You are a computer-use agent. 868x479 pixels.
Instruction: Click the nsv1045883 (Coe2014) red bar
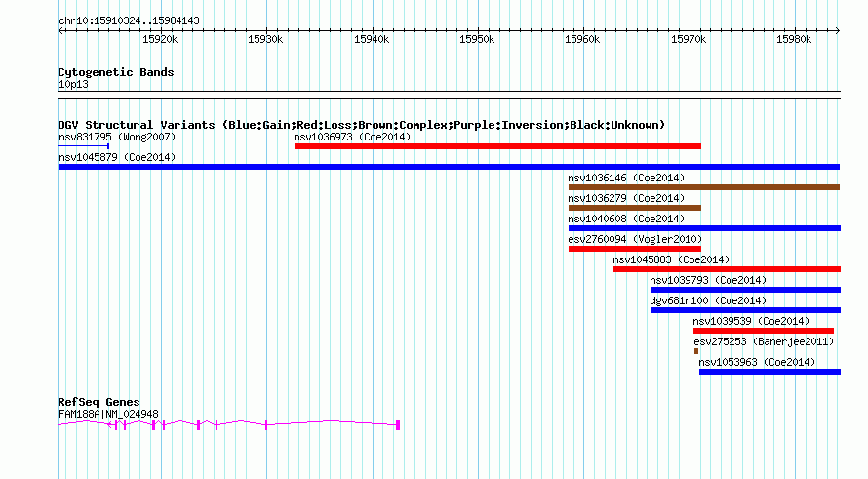coord(727,269)
